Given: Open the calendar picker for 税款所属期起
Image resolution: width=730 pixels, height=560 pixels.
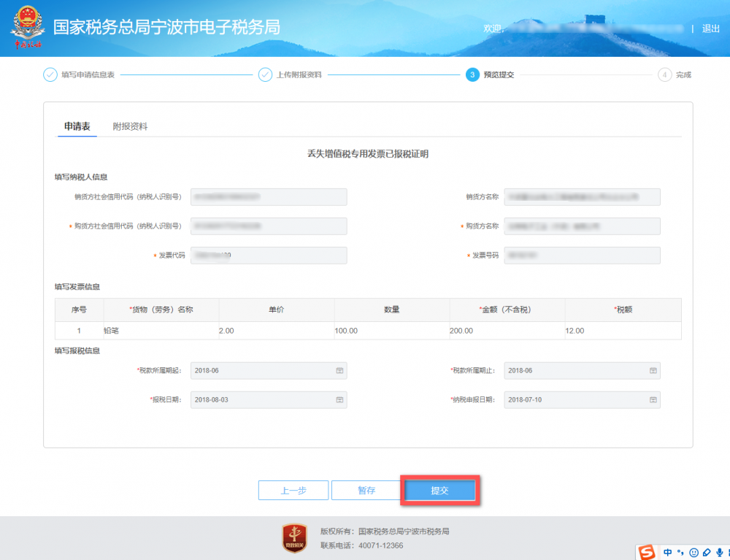Looking at the screenshot, I should [x=339, y=370].
